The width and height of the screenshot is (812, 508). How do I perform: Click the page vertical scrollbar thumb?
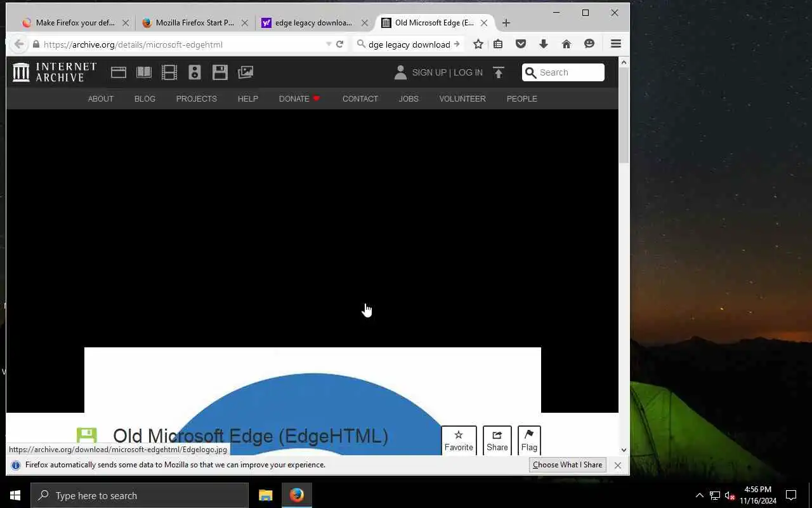[624, 116]
